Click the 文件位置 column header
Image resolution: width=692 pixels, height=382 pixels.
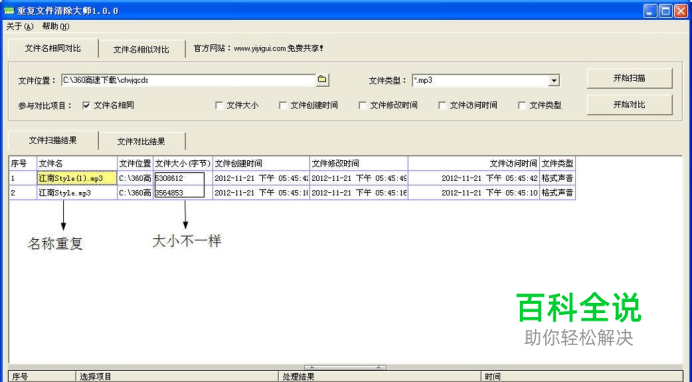135,163
